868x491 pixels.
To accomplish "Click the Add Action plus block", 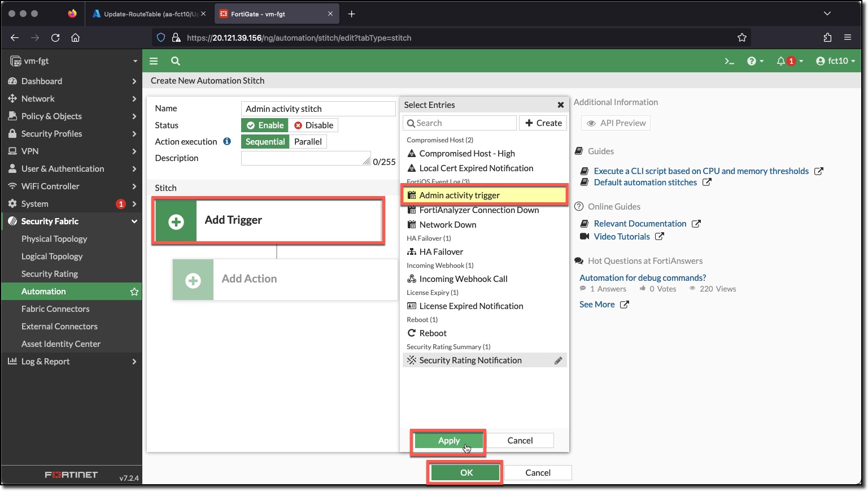I will tap(285, 279).
